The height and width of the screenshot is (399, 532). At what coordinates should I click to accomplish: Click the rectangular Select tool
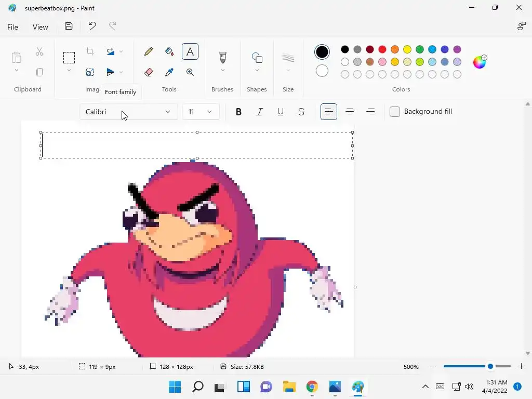(x=69, y=58)
